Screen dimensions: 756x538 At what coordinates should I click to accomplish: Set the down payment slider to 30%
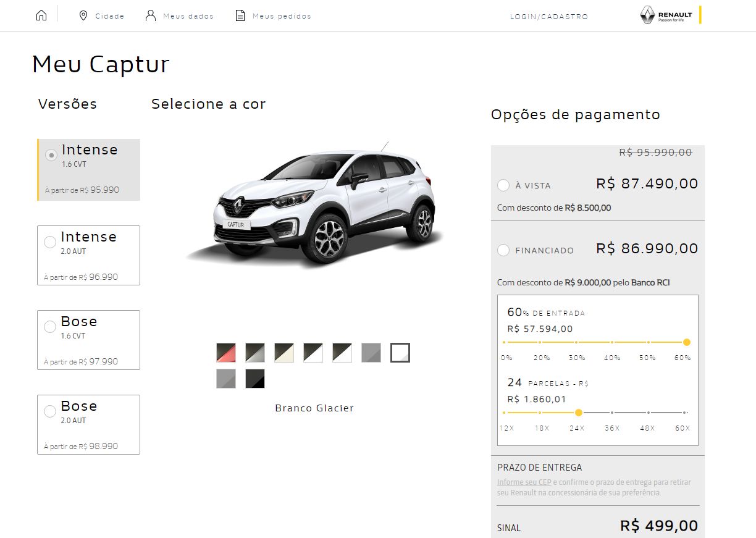coord(576,342)
